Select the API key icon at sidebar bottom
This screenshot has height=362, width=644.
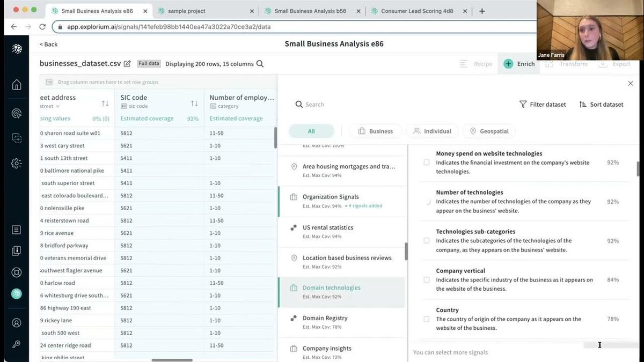pyautogui.click(x=16, y=344)
